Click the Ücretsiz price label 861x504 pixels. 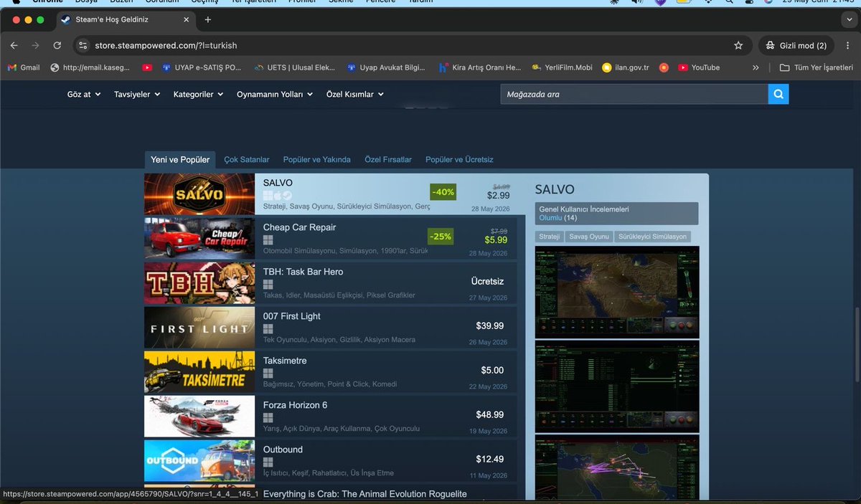tap(487, 282)
